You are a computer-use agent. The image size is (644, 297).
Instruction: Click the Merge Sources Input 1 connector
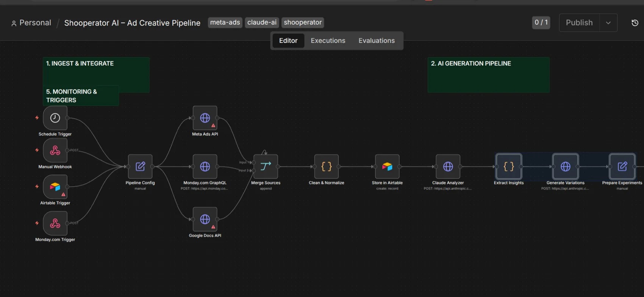[x=253, y=162]
